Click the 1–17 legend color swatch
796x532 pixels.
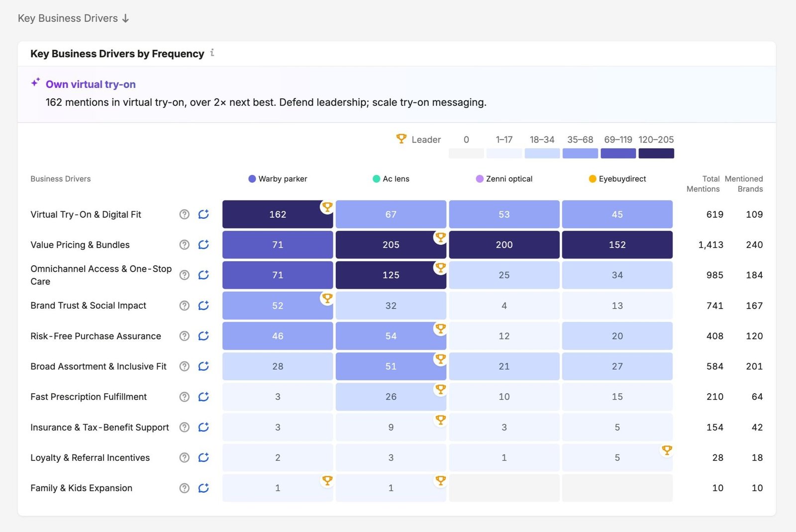click(504, 153)
